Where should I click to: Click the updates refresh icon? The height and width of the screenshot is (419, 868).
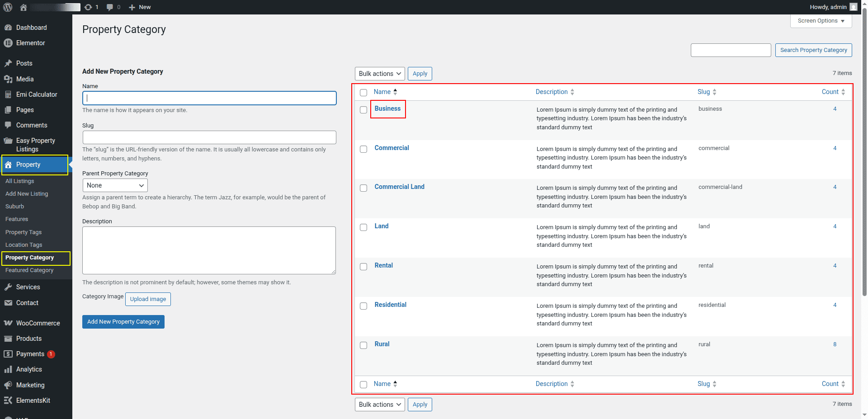88,7
